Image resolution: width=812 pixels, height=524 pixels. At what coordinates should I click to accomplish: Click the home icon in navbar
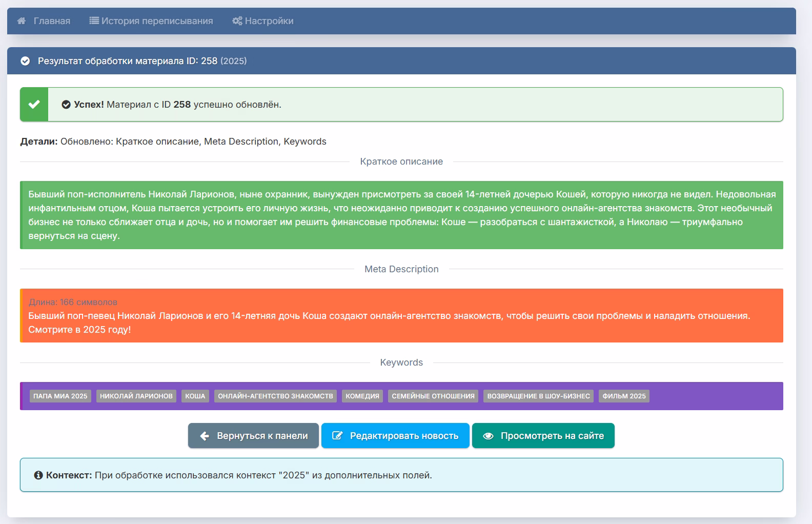coord(22,21)
